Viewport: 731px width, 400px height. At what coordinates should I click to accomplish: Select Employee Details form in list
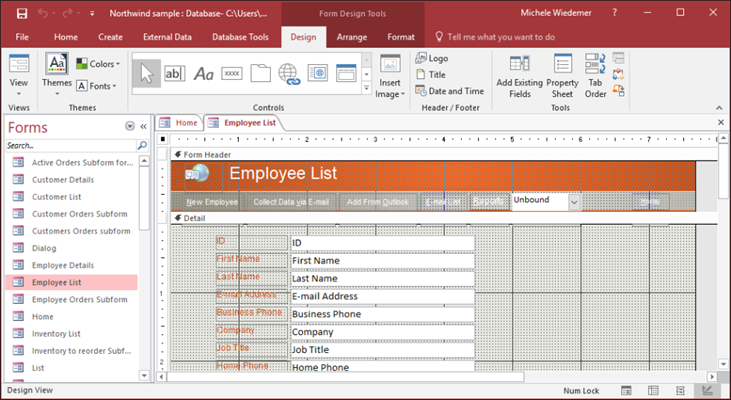click(63, 265)
